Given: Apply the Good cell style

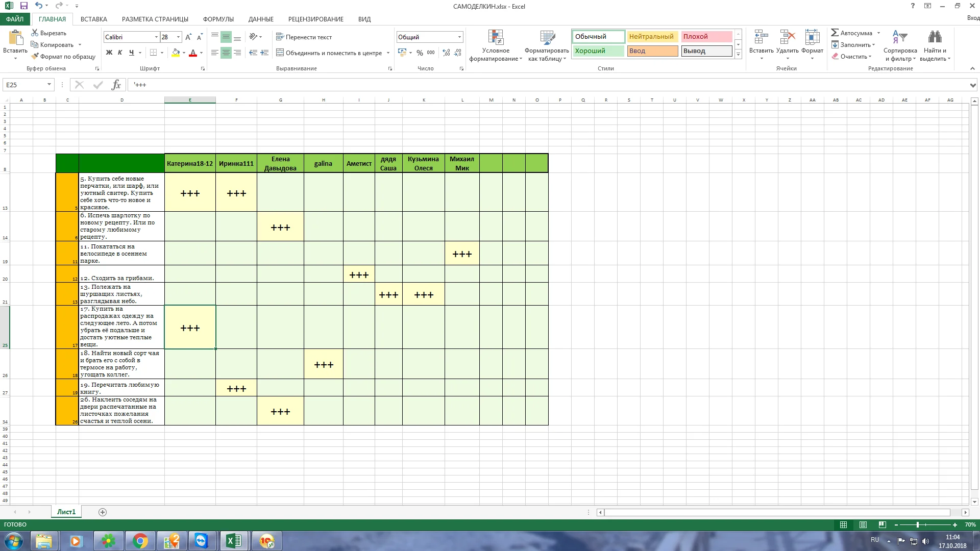Looking at the screenshot, I should click(x=598, y=51).
